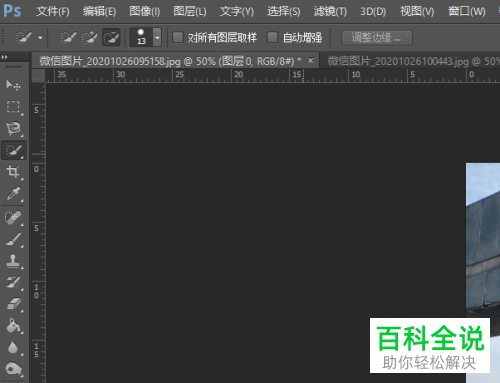
Task: Select the Spot Healing Brush tool
Action: pos(13,218)
